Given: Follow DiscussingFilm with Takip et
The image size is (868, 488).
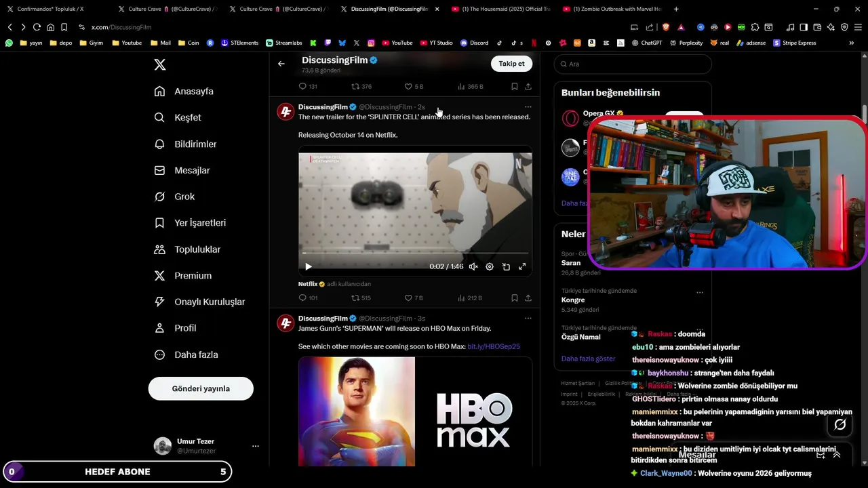Looking at the screenshot, I should point(511,64).
